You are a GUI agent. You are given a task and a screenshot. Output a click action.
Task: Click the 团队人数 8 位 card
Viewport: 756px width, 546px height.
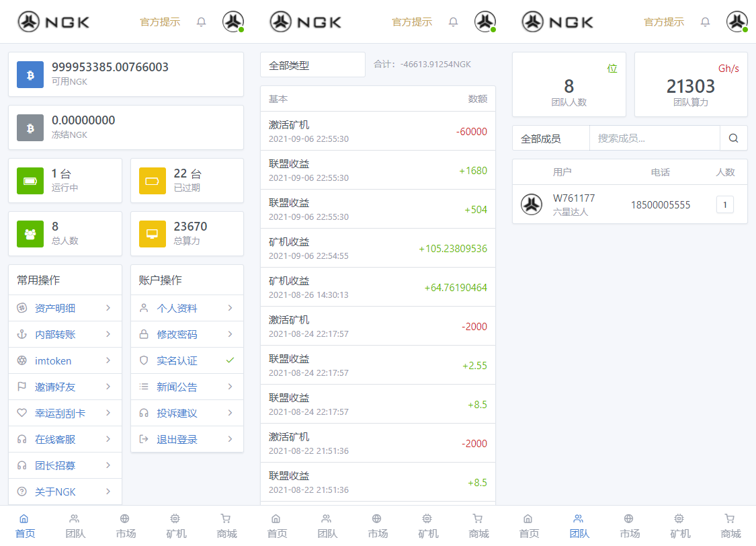point(569,85)
